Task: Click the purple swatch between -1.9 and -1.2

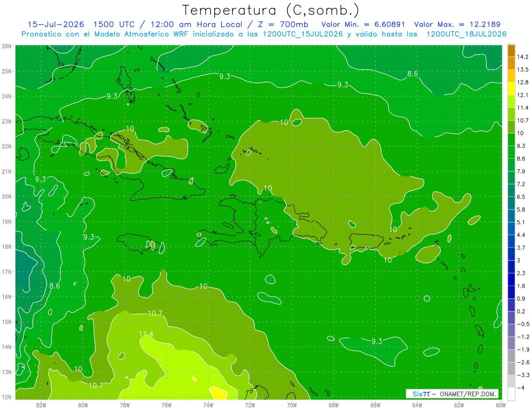Action: (511, 343)
